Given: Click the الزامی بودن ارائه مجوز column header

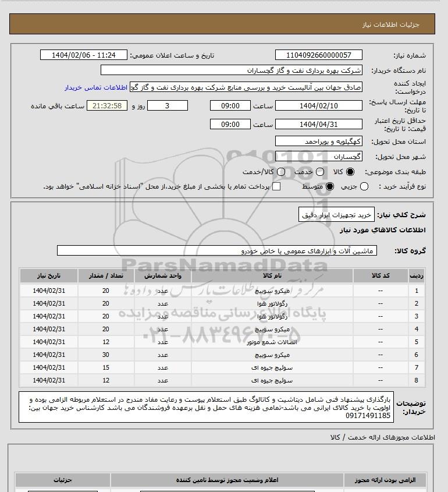Looking at the screenshot, I should [x=385, y=480].
